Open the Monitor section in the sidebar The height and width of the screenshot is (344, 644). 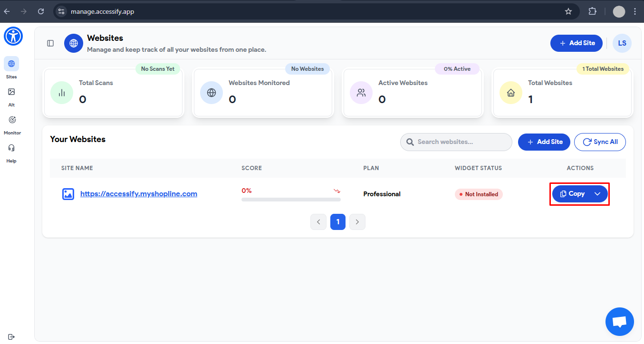11,123
